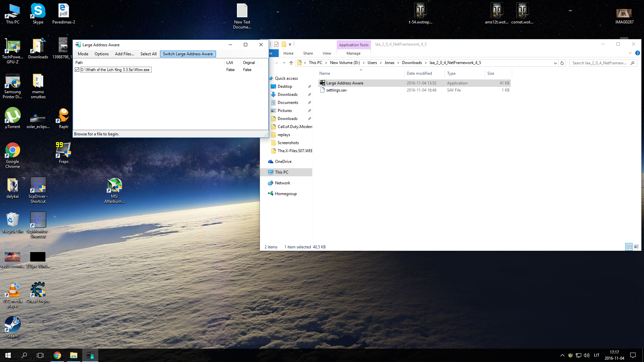Expand the Explorer ribbon chevron
The image size is (644, 362).
[x=630, y=53]
